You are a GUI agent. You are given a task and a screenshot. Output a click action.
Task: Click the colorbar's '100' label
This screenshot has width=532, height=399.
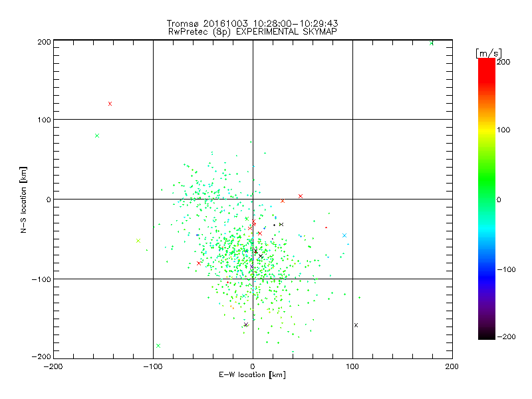coord(503,130)
